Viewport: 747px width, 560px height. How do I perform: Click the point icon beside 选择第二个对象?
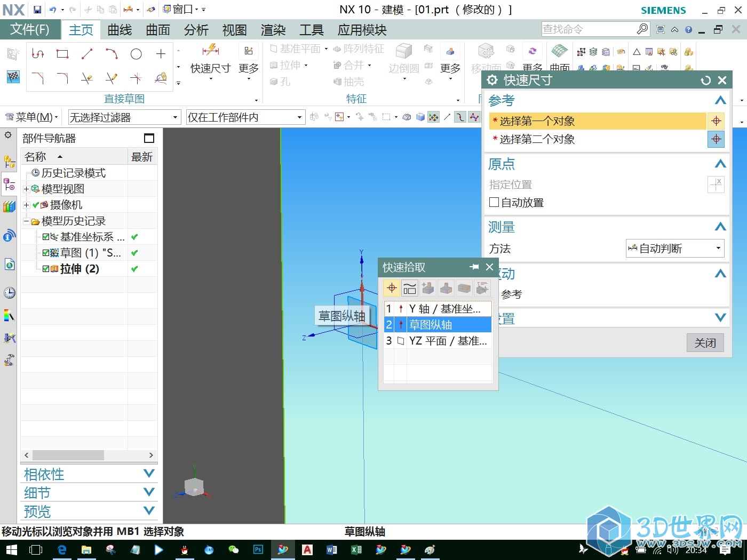716,139
